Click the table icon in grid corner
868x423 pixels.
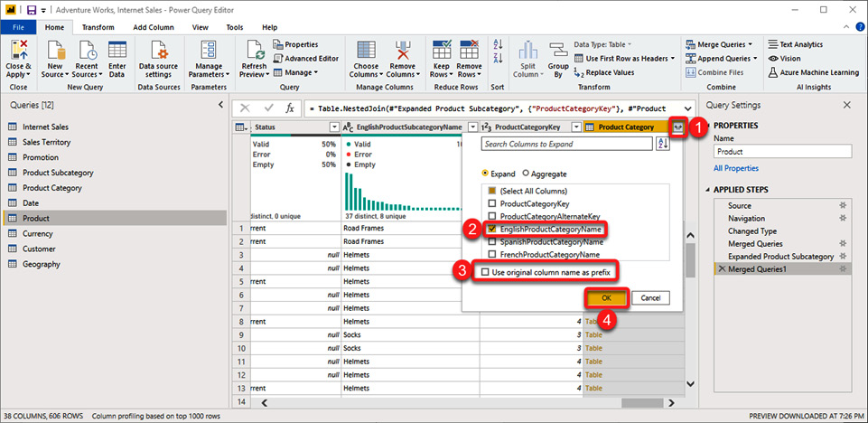coord(242,127)
